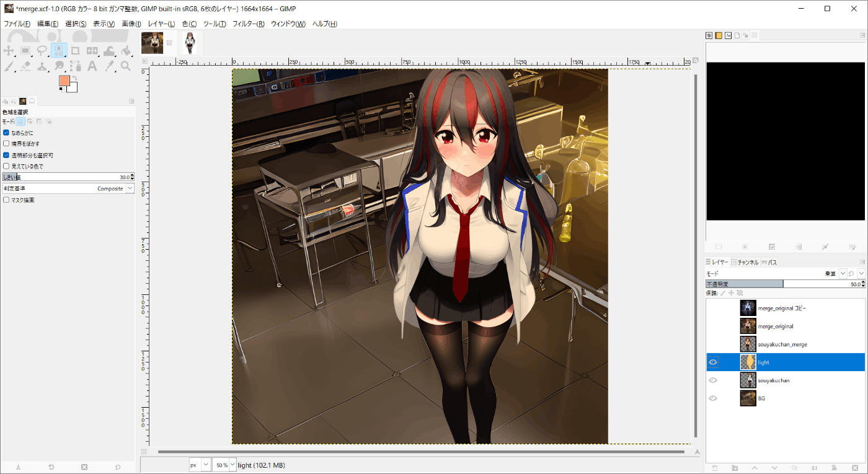The height and width of the screenshot is (474, 868).
Task: Delete the selected layer
Action: (x=854, y=468)
